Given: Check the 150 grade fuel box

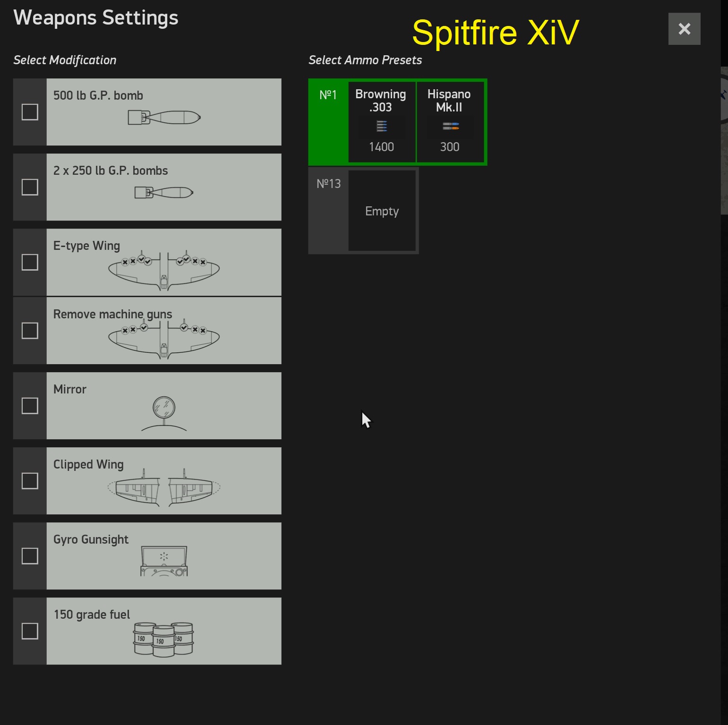Looking at the screenshot, I should pos(30,631).
